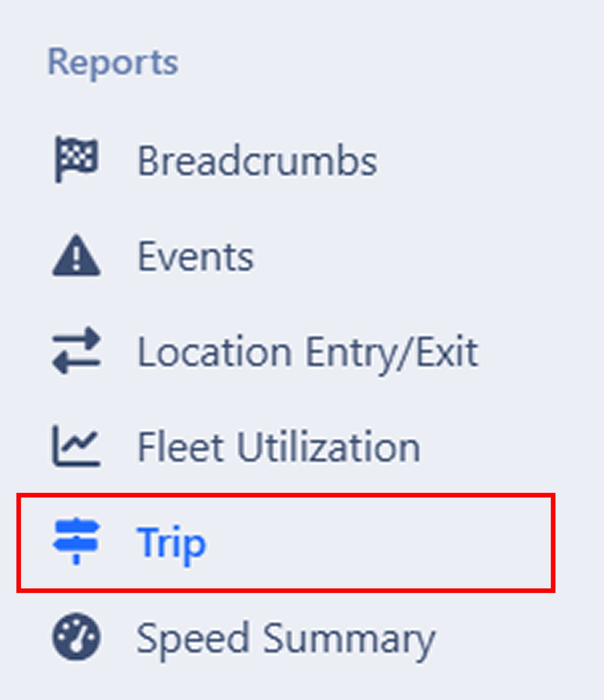Click the Events report label

196,257
